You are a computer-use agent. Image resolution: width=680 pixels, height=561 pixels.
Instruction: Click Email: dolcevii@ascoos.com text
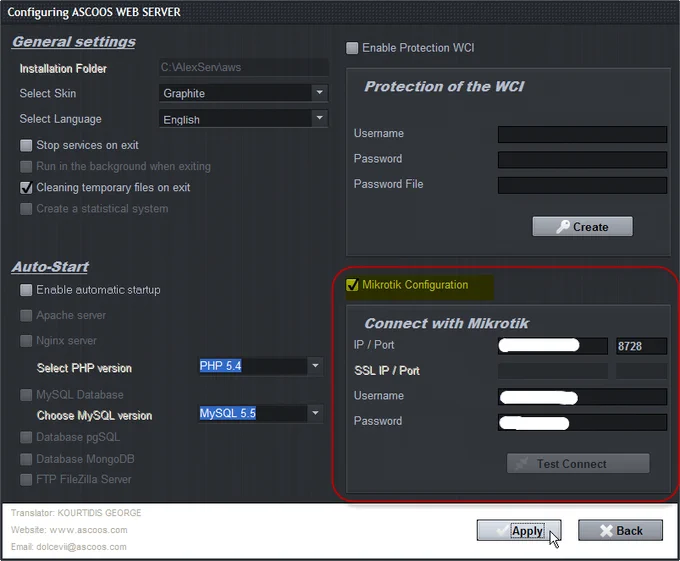[x=69, y=547]
